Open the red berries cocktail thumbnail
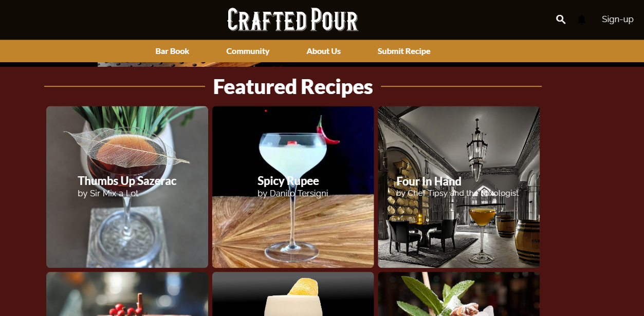The image size is (644, 316). (127, 294)
